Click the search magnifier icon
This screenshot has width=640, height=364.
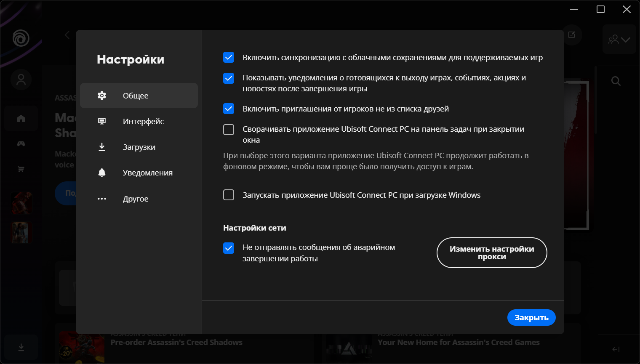coord(616,81)
